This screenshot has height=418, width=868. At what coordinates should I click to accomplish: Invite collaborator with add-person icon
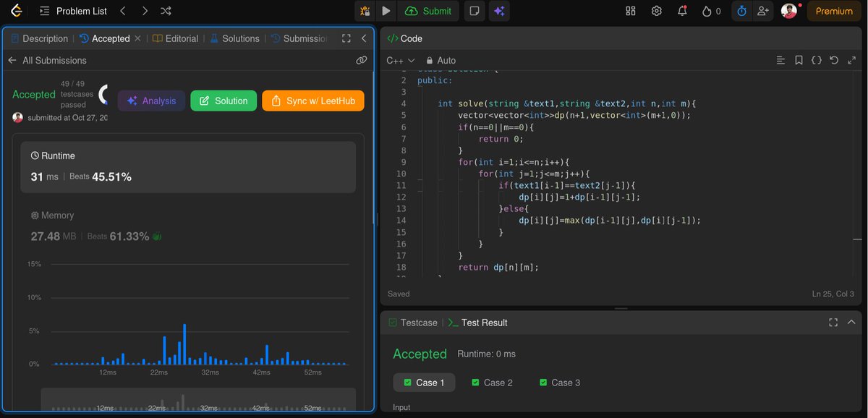(762, 11)
